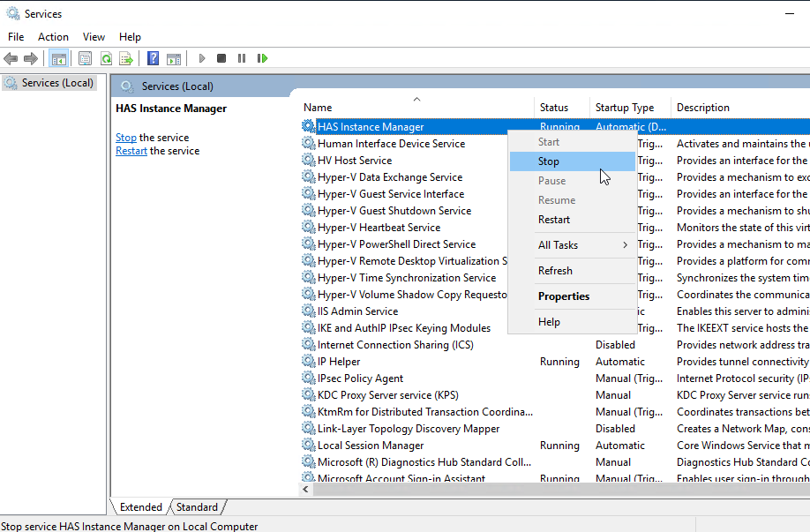Image resolution: width=810 pixels, height=532 pixels.
Task: Select the Show/Hide Console Tree toolbar icon
Action: pos(58,58)
